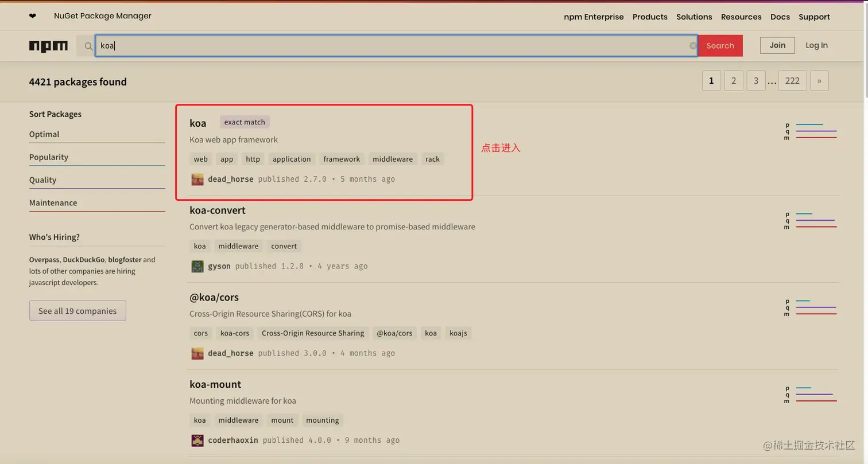This screenshot has height=464, width=868.
Task: Sort packages by Quality
Action: coord(42,180)
